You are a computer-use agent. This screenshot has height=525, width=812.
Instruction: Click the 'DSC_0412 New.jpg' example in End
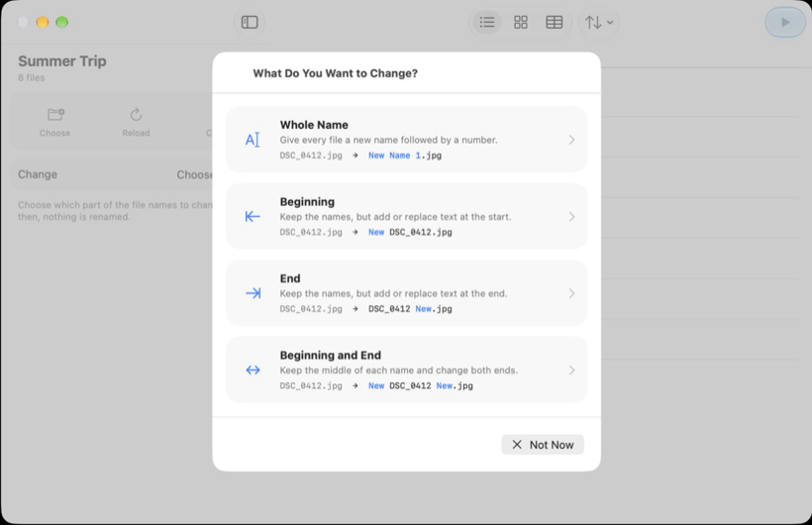410,309
